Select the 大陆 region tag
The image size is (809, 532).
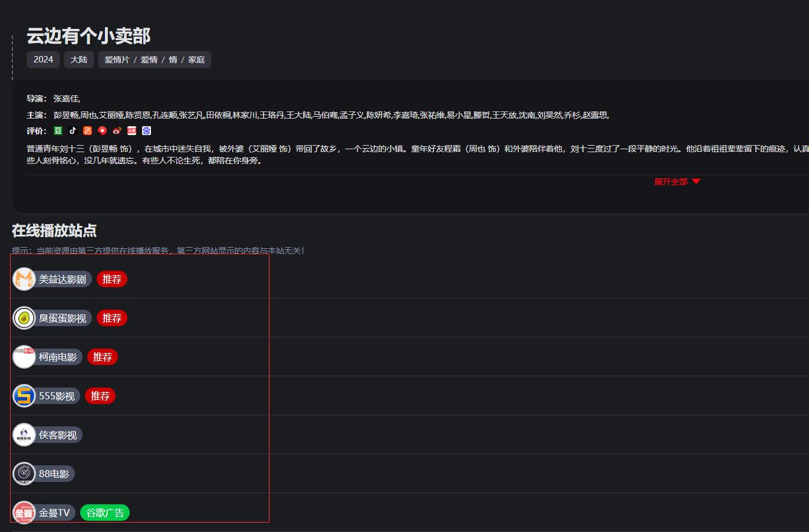click(x=78, y=60)
